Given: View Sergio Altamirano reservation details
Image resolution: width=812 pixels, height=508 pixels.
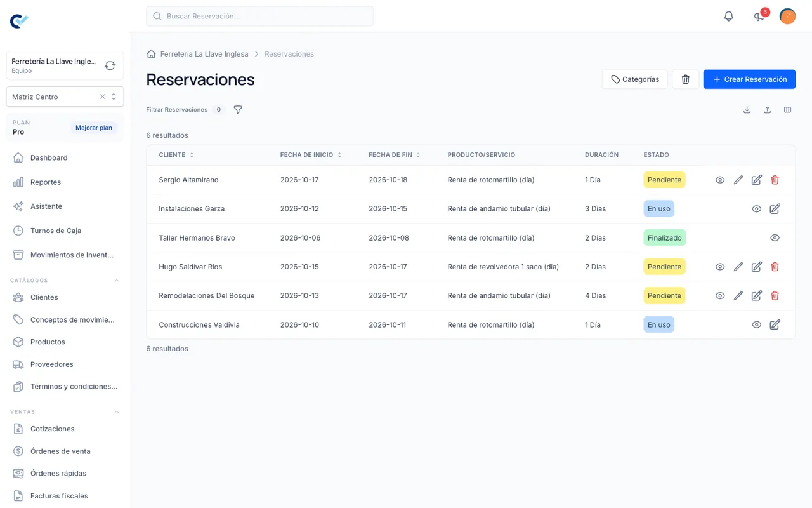Looking at the screenshot, I should pyautogui.click(x=720, y=180).
